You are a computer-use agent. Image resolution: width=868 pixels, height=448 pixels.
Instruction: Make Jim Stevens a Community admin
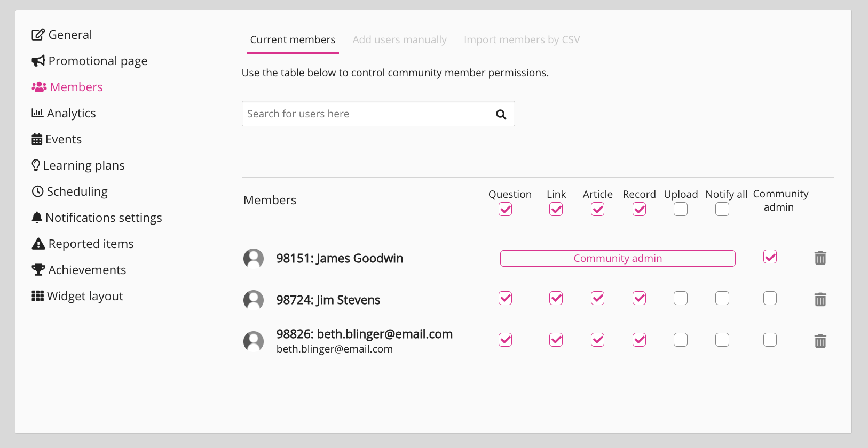tap(770, 298)
